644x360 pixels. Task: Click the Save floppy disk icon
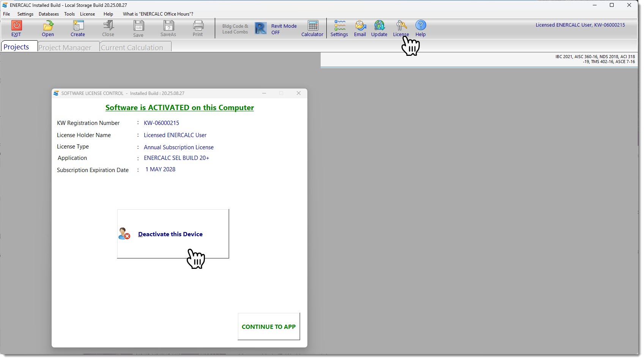tap(139, 25)
